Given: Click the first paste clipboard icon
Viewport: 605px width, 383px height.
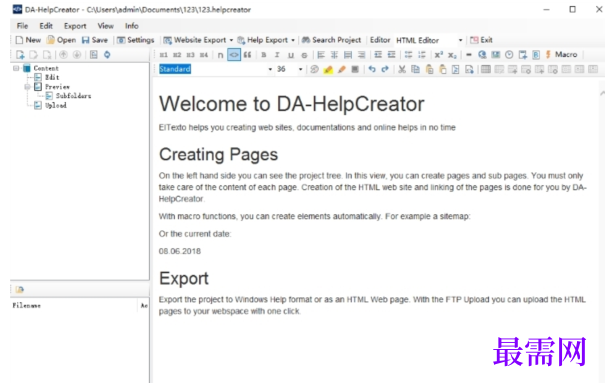Looking at the screenshot, I should (429, 69).
